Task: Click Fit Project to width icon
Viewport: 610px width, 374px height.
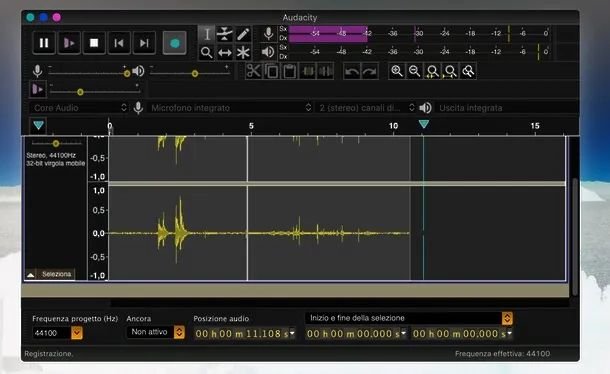Action: click(450, 71)
